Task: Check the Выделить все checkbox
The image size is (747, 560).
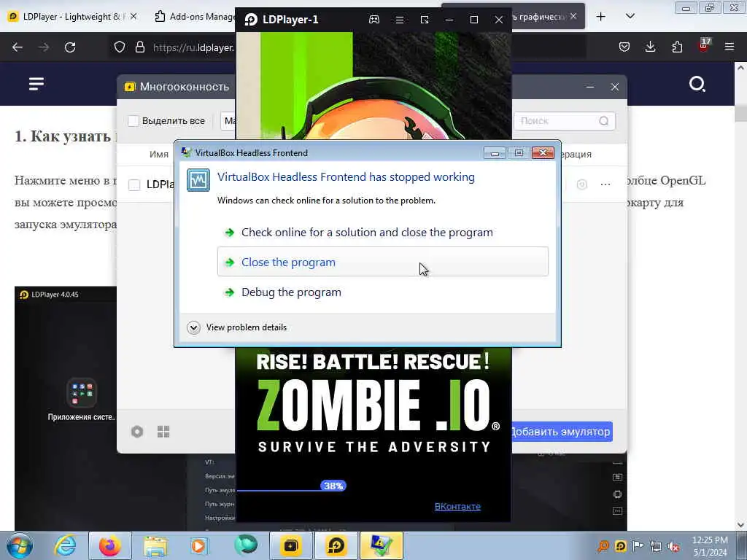Action: [133, 121]
